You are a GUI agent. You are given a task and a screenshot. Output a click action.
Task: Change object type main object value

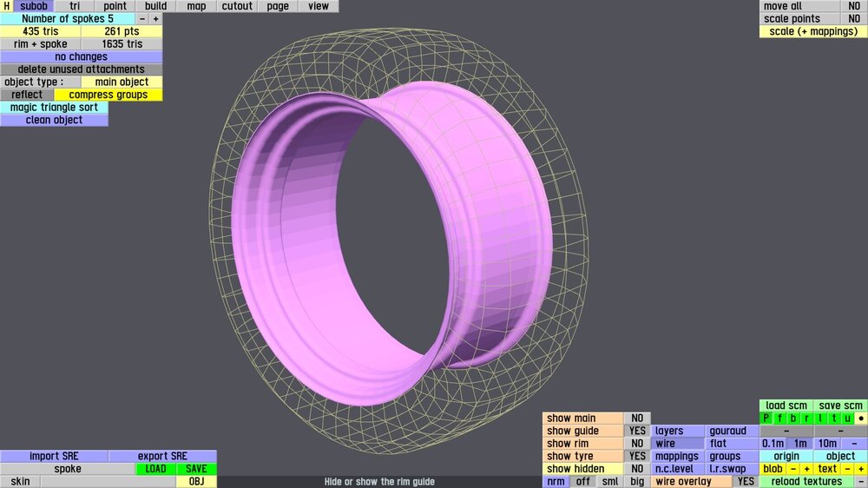tap(122, 82)
